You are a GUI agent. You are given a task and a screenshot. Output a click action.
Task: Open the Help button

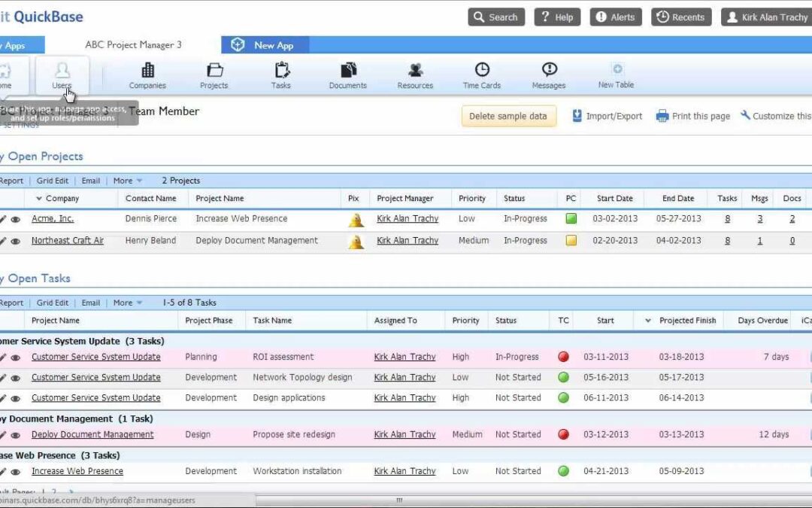coord(557,17)
